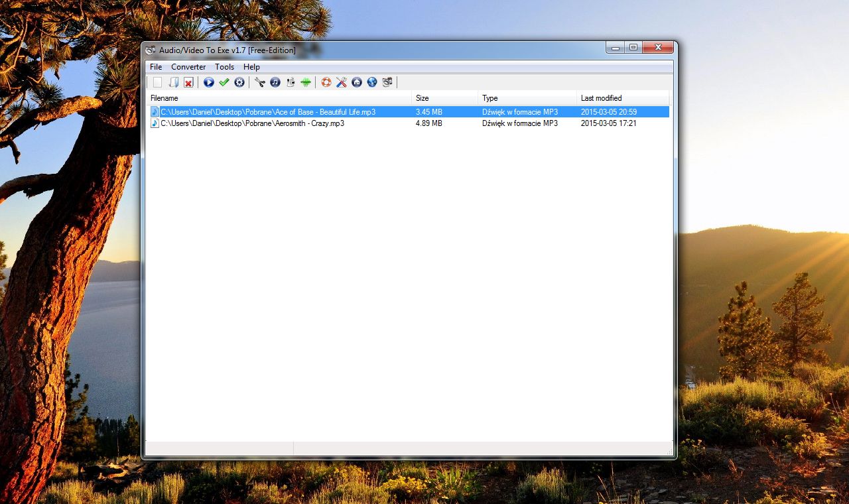Open converter settings with the gear icon
The image size is (849, 504).
[x=239, y=82]
